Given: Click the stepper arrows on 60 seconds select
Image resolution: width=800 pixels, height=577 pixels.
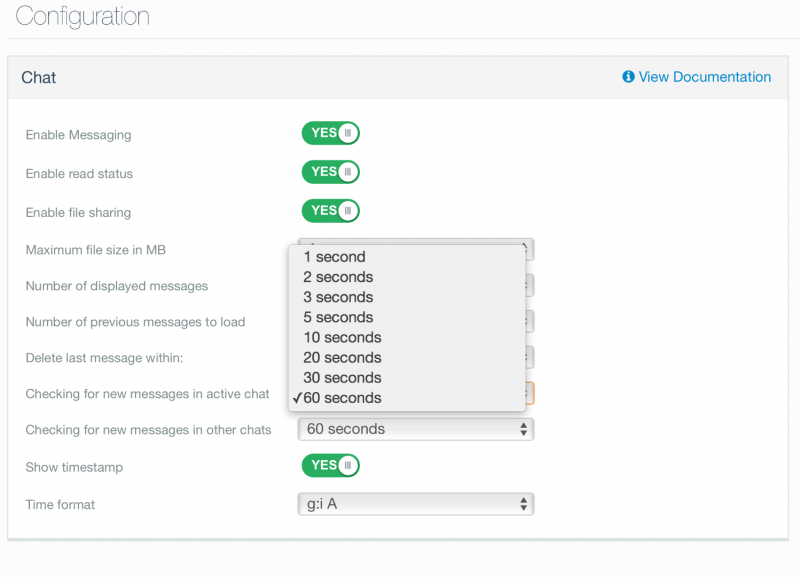Looking at the screenshot, I should pos(523,429).
